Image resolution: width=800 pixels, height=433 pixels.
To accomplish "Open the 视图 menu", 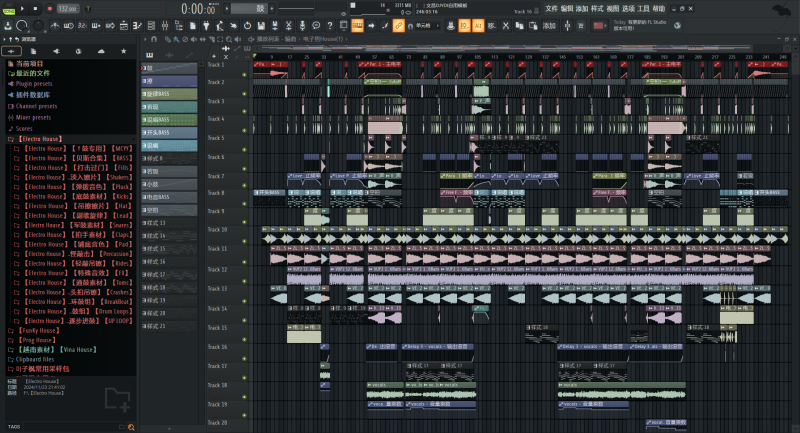I will coord(612,9).
